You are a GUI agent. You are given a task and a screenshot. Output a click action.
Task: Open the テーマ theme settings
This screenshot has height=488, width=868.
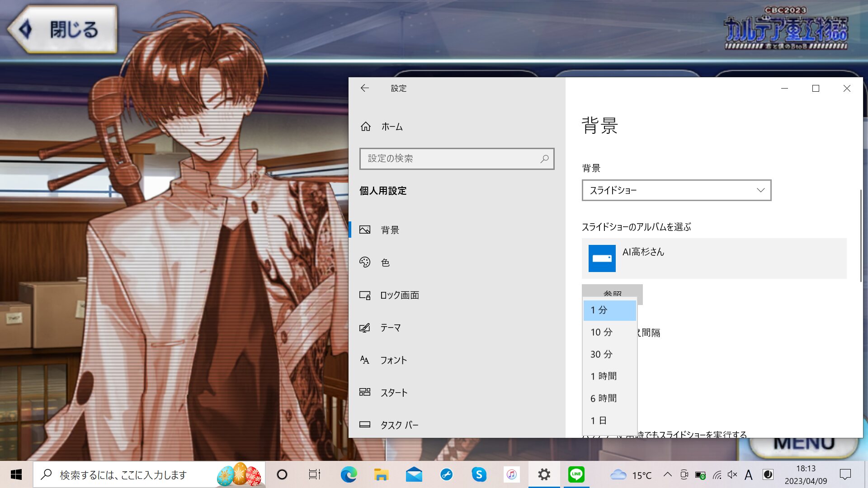click(x=390, y=328)
